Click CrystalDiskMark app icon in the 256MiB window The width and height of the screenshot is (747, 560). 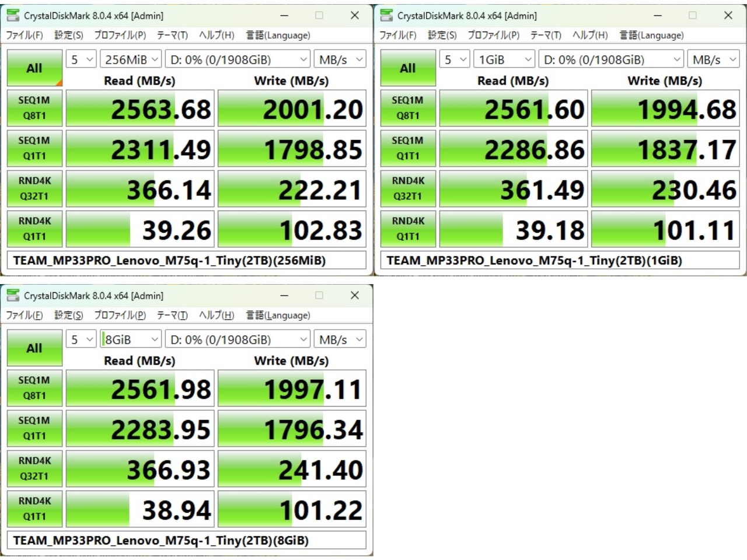tap(13, 15)
